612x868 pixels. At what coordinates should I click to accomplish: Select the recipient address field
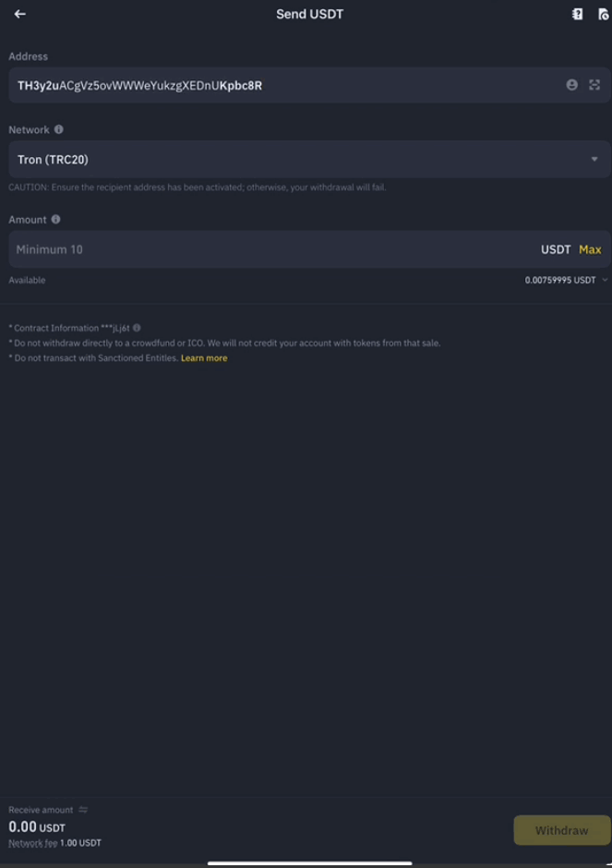(277, 84)
